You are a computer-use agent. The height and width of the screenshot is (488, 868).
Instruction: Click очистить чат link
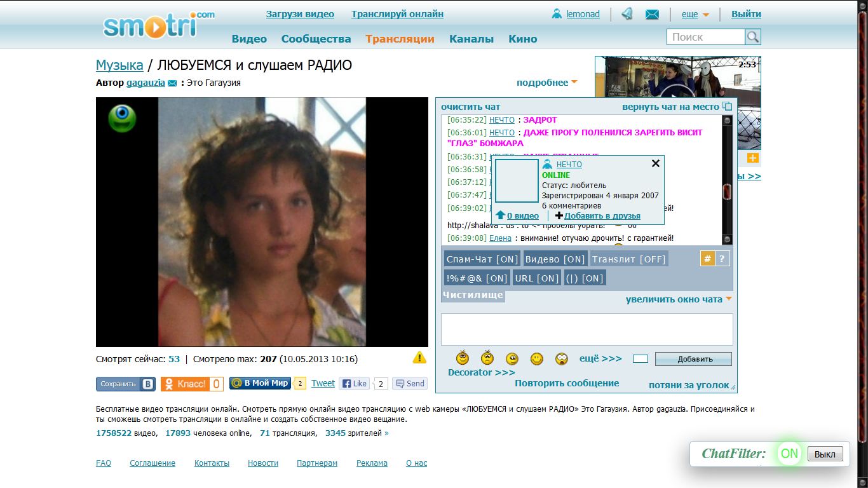click(x=471, y=107)
